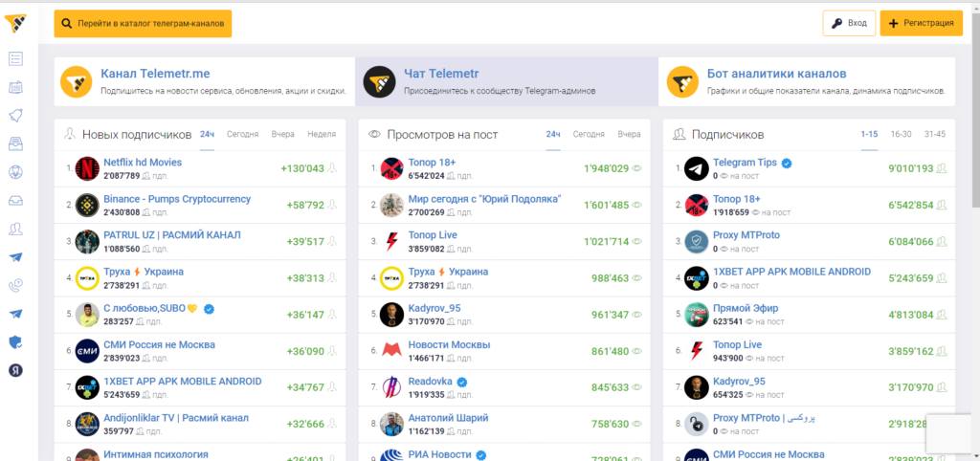The width and height of the screenshot is (980, 461).
Task: Click the Бот аналитики каналов logo
Action: 682,82
